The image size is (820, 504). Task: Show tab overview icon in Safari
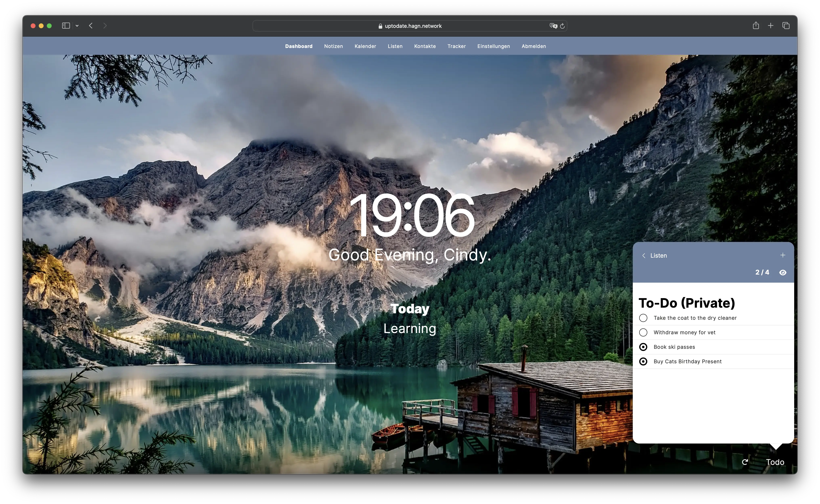786,26
